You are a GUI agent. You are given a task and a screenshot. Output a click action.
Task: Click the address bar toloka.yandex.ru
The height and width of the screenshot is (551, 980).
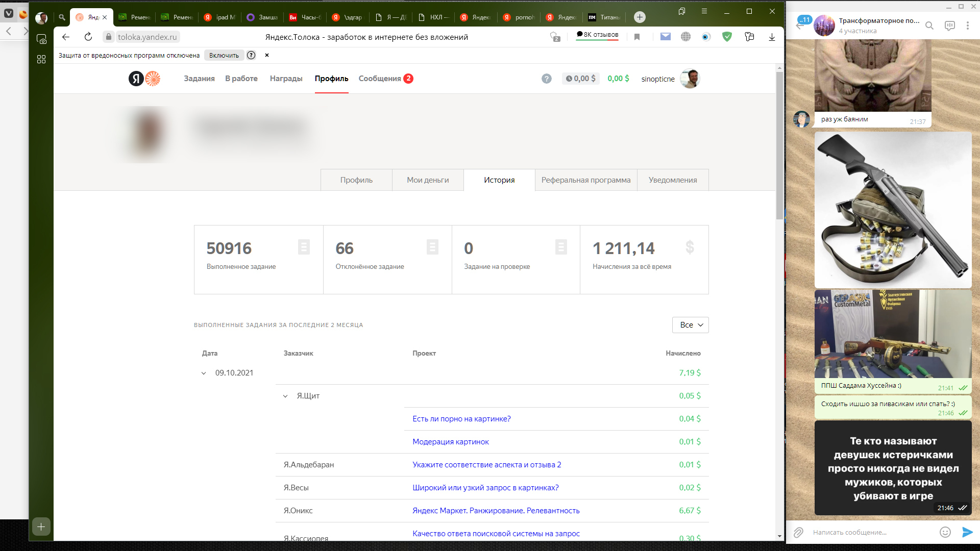[147, 37]
